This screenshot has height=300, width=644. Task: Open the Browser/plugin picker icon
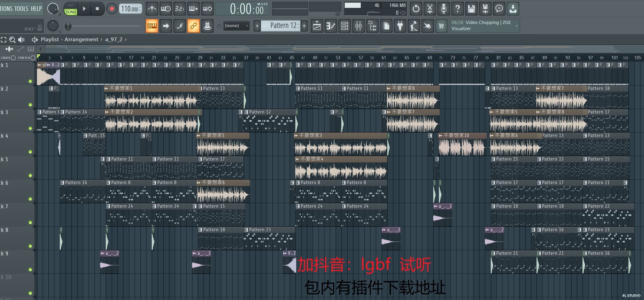point(373,25)
